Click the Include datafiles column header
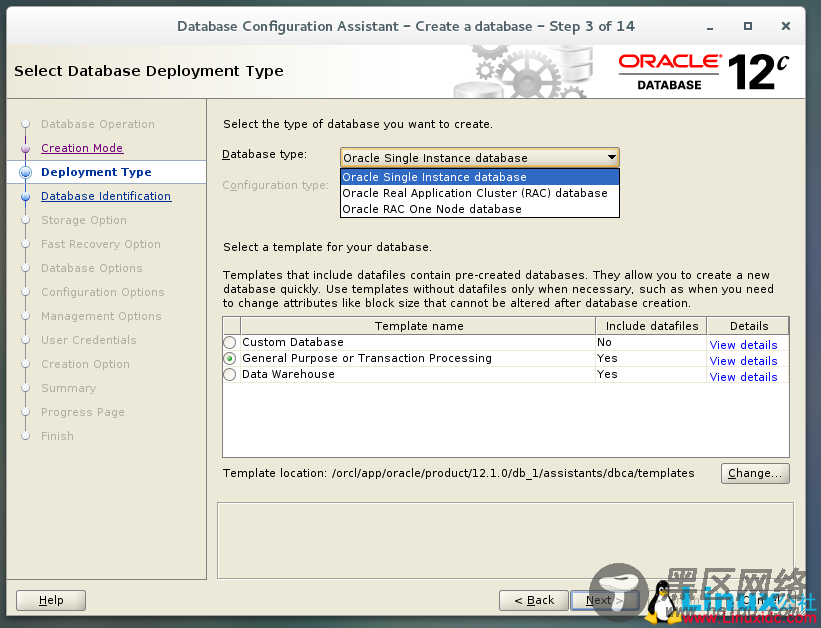The height and width of the screenshot is (628, 821). [651, 326]
